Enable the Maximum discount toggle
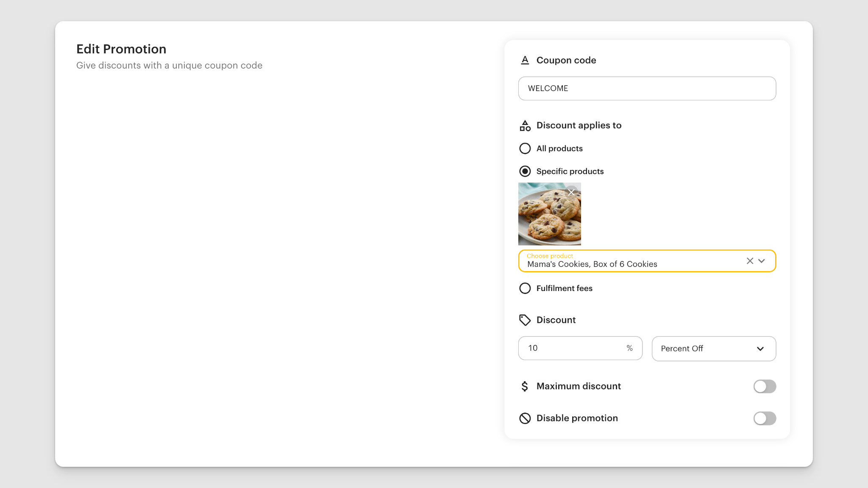 [765, 386]
